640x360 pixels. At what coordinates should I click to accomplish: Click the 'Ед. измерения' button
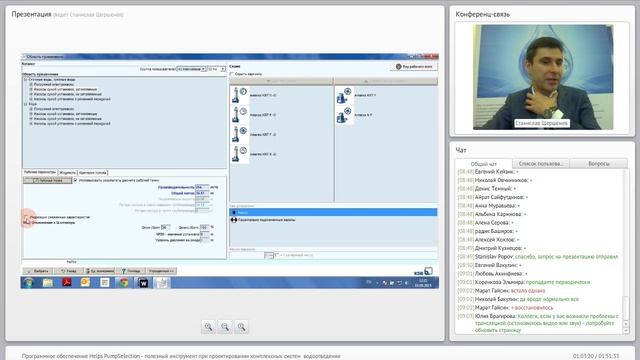click(x=100, y=271)
